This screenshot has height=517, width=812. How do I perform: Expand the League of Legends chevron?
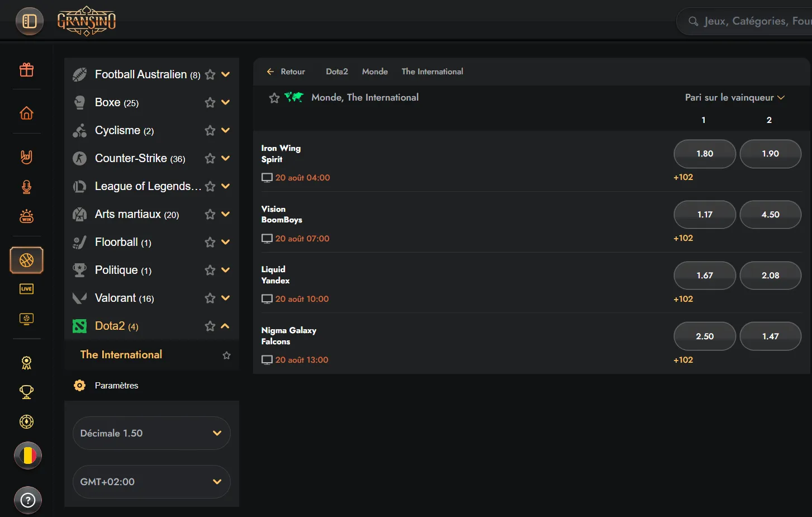(x=226, y=186)
